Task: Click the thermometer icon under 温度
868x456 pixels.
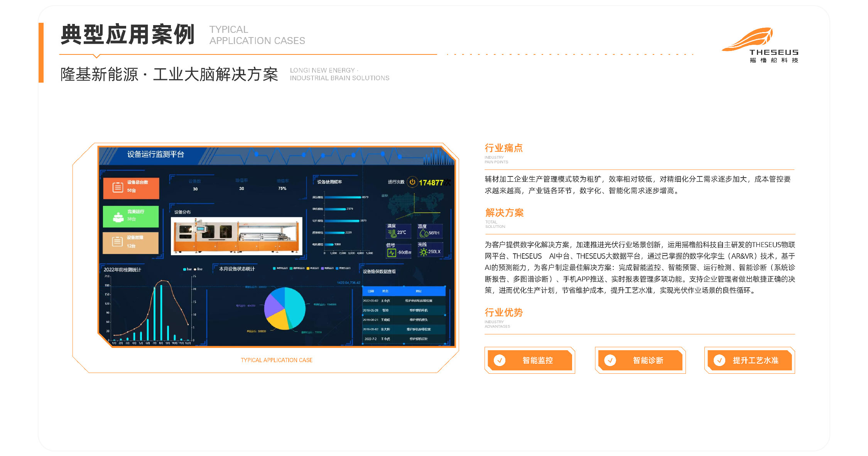Action: point(392,233)
